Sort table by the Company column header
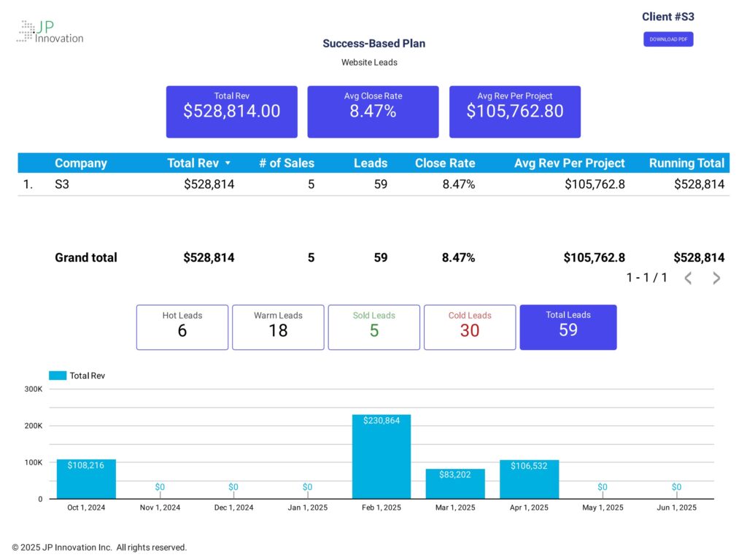747x560 pixels. 80,163
